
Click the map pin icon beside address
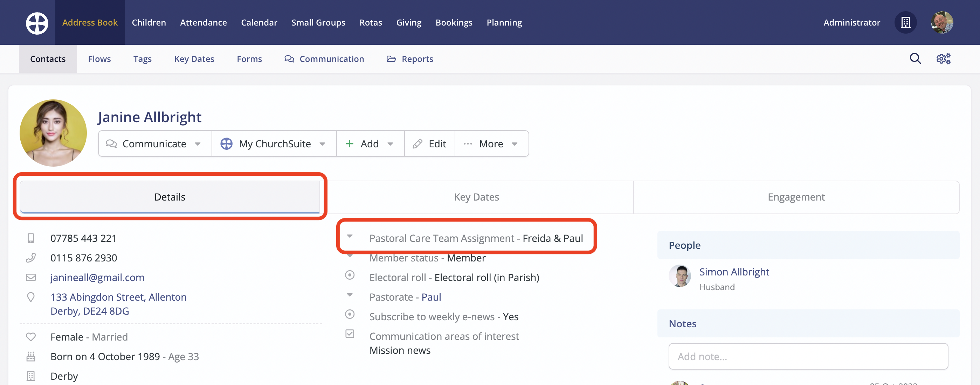(31, 297)
